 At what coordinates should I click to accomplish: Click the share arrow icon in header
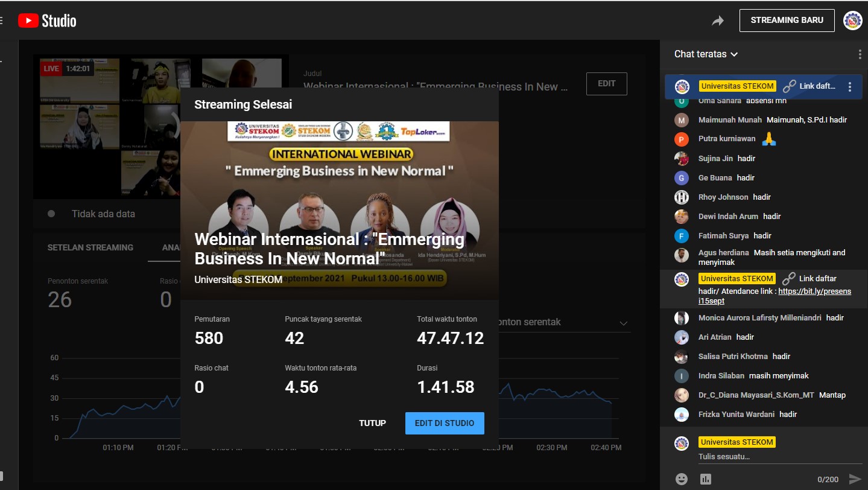click(x=717, y=21)
